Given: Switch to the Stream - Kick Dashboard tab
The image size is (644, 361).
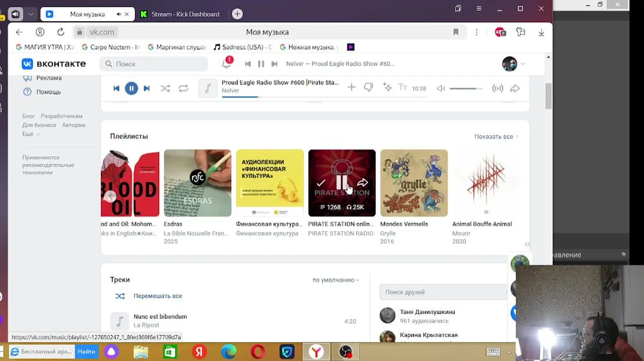Looking at the screenshot, I should point(180,14).
